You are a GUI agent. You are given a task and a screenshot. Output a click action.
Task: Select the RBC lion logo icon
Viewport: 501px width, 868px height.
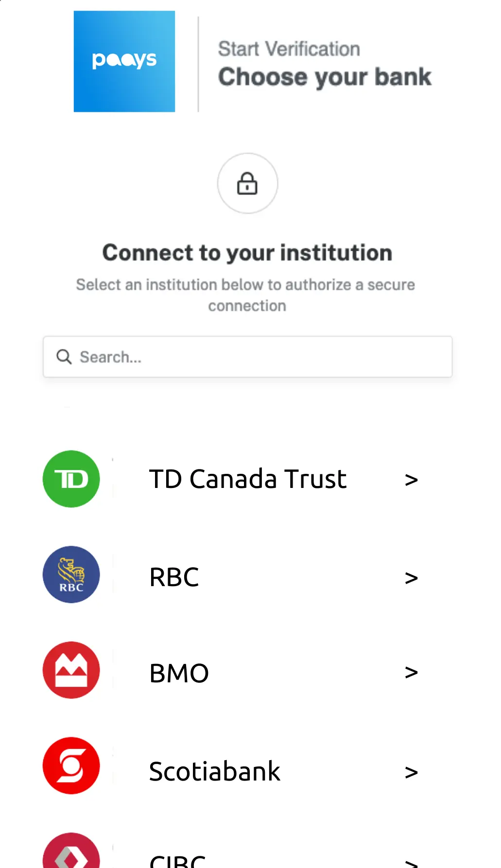[71, 574]
